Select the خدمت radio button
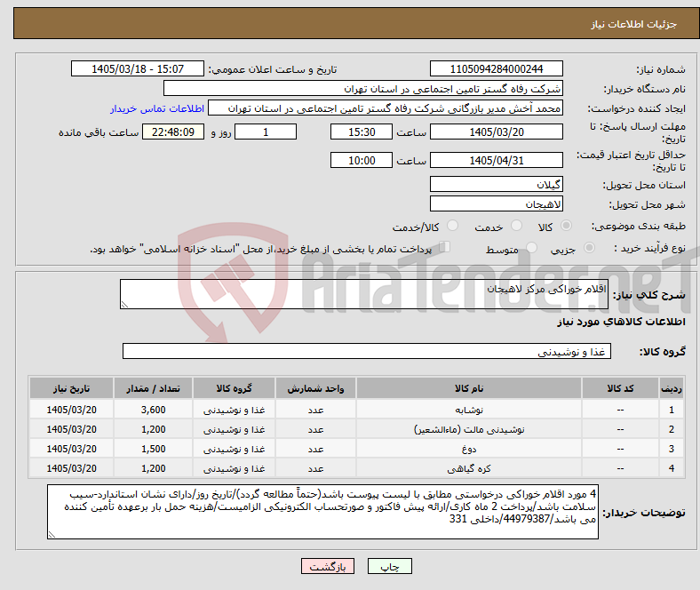The height and width of the screenshot is (590, 700). pos(516,226)
